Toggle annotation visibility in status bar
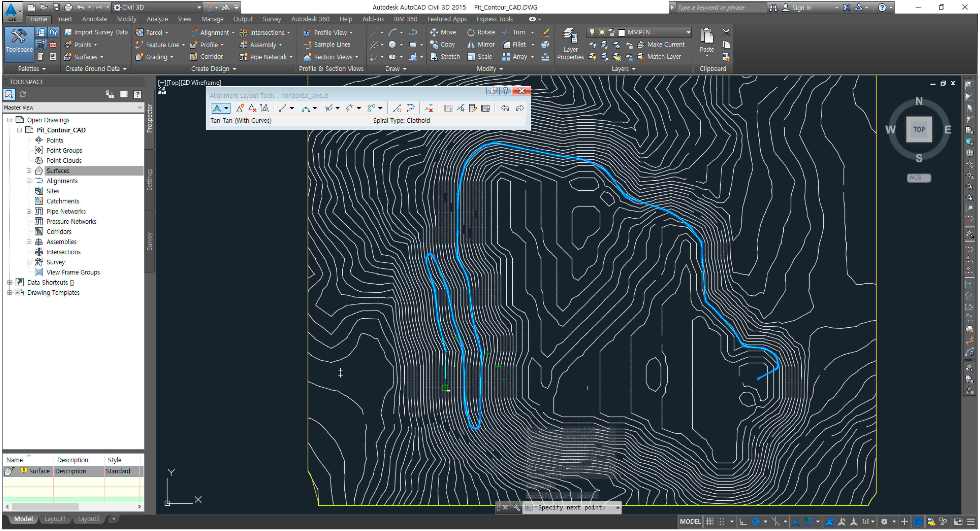Viewport: 980px width, 531px height. 829,522
